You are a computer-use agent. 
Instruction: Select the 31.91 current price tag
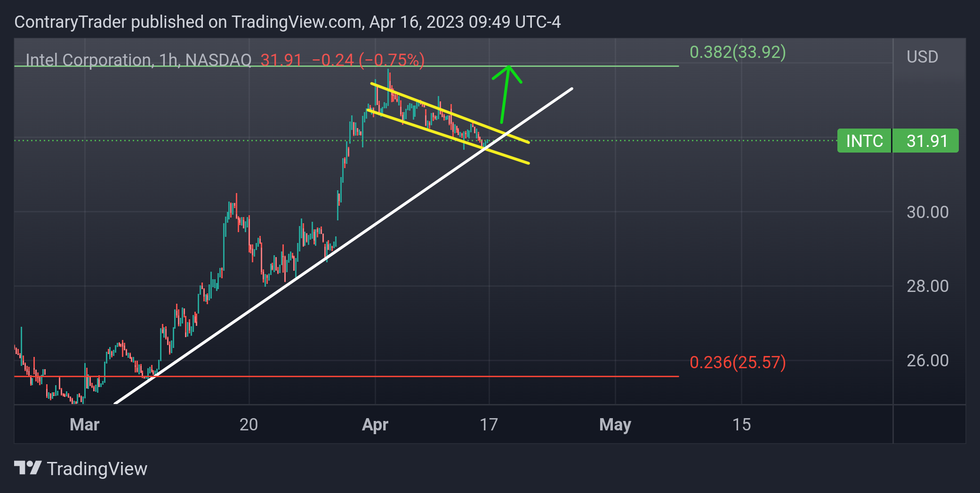926,141
